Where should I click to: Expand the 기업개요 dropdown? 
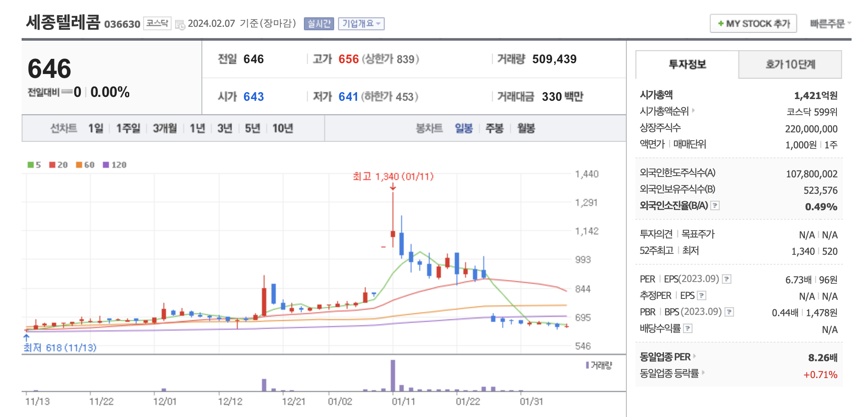click(x=361, y=23)
